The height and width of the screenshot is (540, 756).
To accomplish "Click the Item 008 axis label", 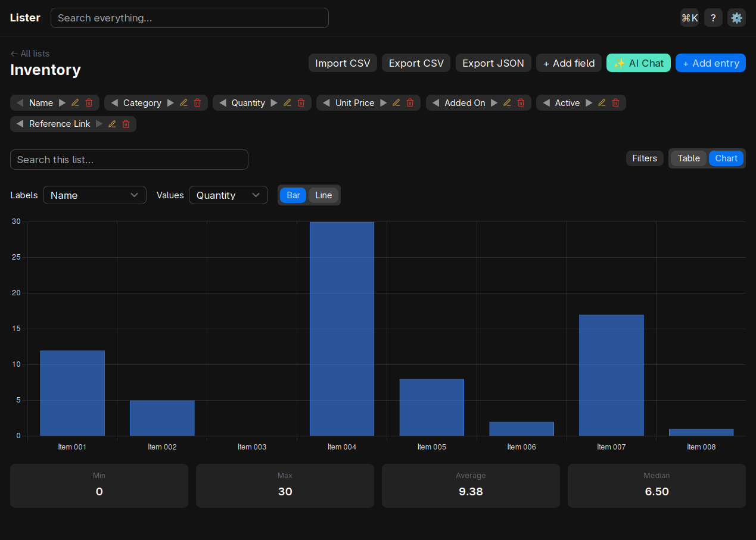I will coord(701,447).
